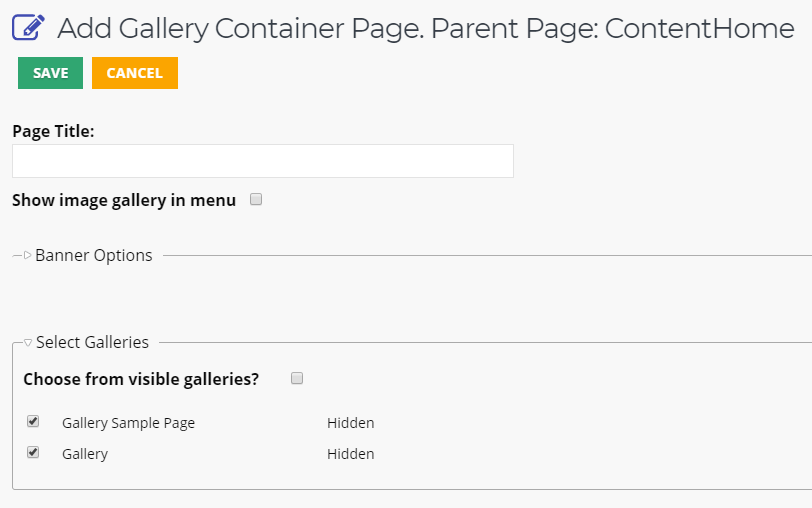Viewport: 812px width, 508px height.
Task: Click the edit pencil icon beside heading
Action: pos(28,27)
